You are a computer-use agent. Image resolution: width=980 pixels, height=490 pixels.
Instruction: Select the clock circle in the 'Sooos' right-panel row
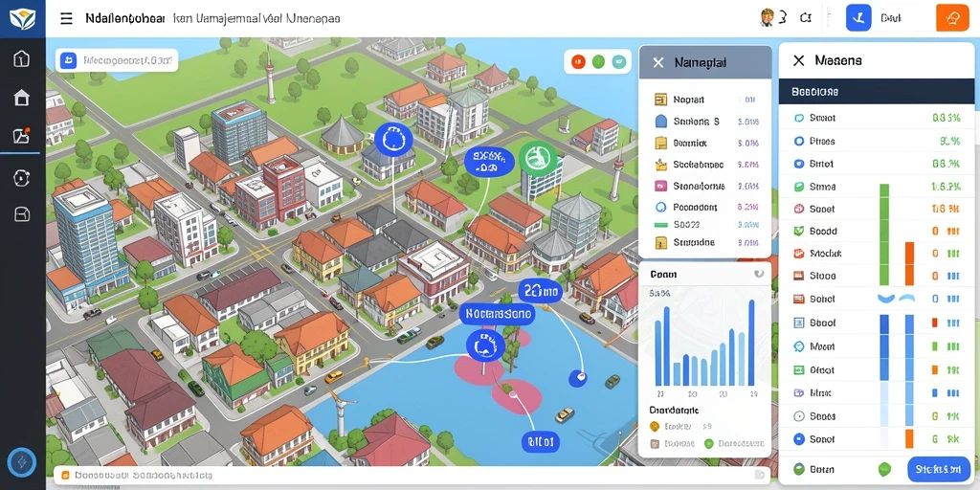[x=798, y=415]
